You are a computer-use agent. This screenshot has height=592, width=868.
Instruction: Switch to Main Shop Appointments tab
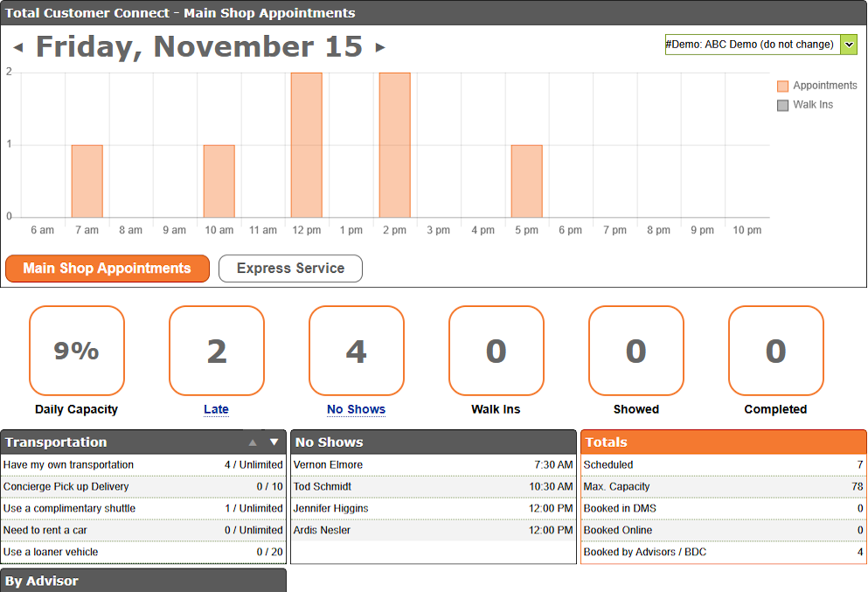point(108,268)
